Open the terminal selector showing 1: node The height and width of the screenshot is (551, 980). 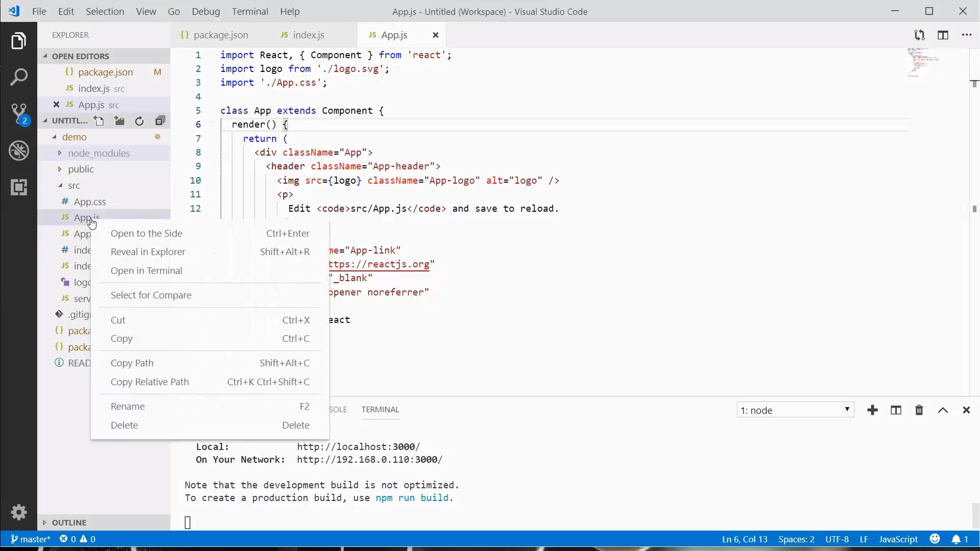click(x=795, y=410)
